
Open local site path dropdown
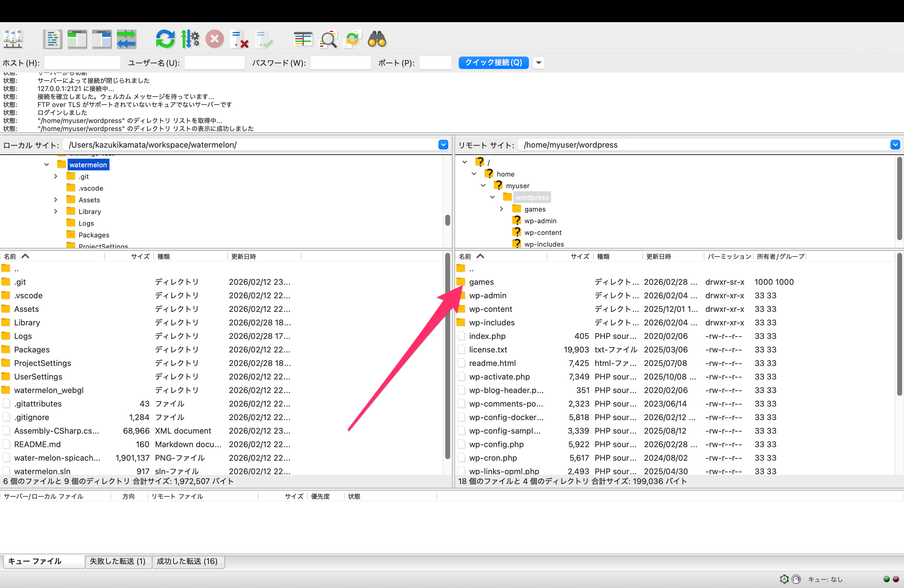click(x=443, y=145)
